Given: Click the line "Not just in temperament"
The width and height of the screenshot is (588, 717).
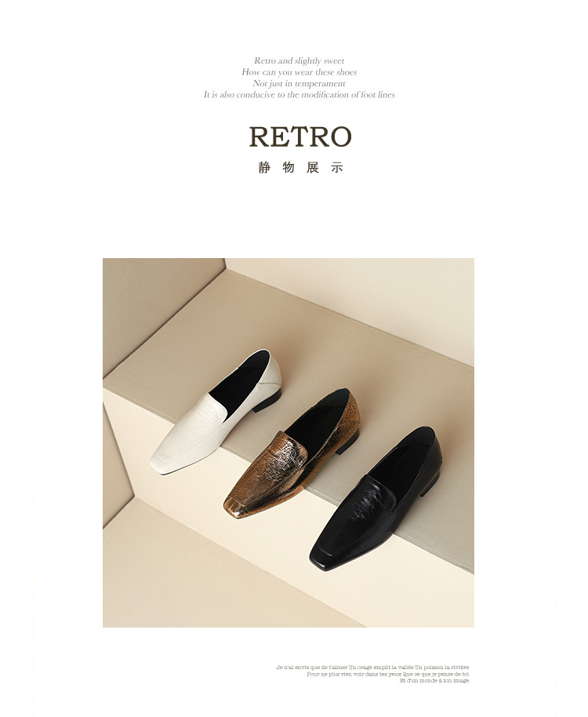Looking at the screenshot, I should [x=299, y=83].
